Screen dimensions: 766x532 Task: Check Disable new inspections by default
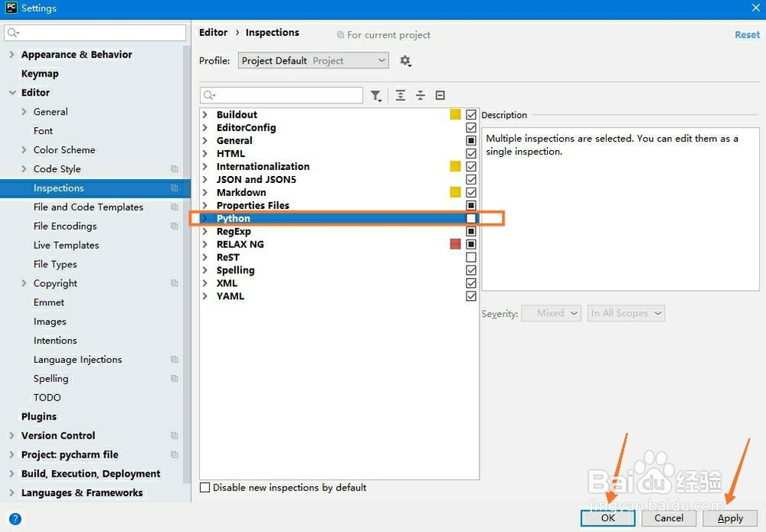[x=205, y=488]
